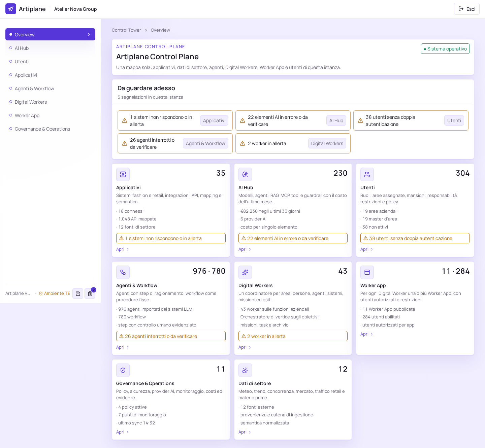Click chevron next to Apri in Governance & Operations card
Screen dimensions: 485x448
point(128,432)
